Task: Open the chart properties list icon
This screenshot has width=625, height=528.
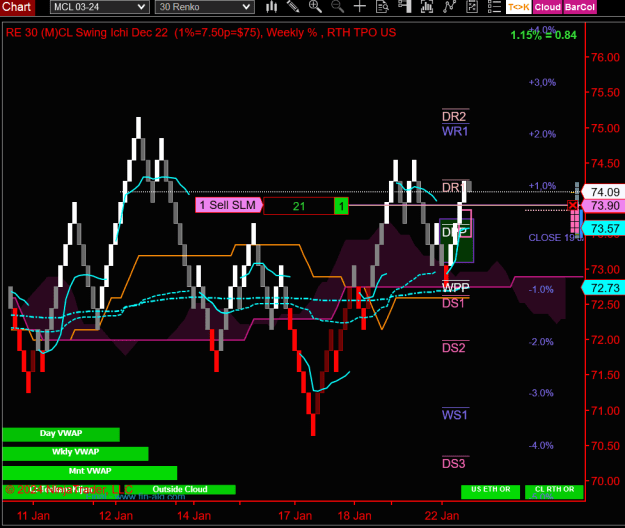Action: 494,6
